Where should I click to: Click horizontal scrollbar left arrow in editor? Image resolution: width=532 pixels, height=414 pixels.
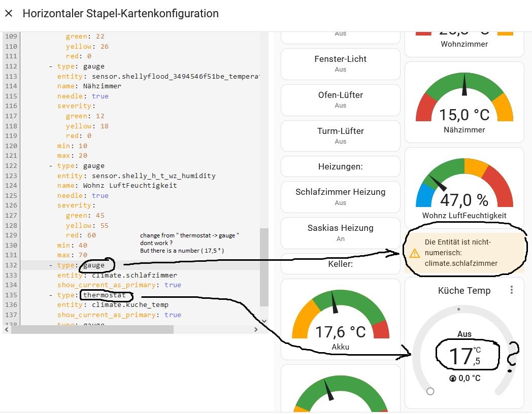click(x=7, y=329)
